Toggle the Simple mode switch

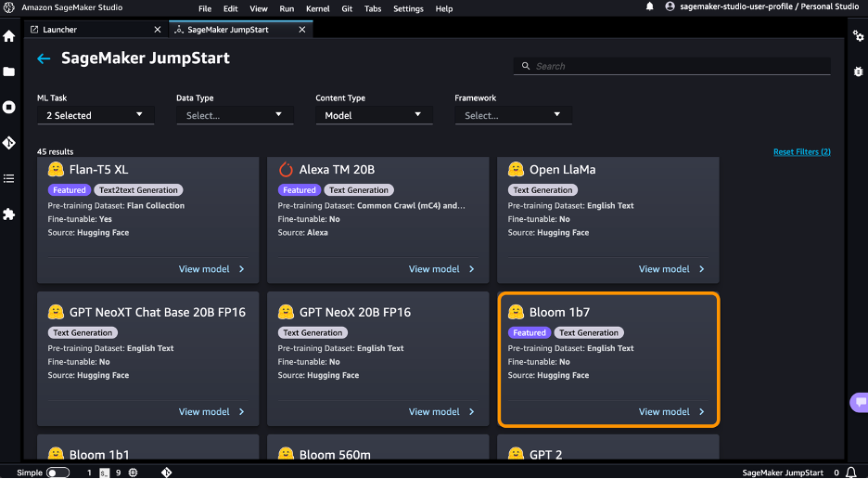click(58, 473)
